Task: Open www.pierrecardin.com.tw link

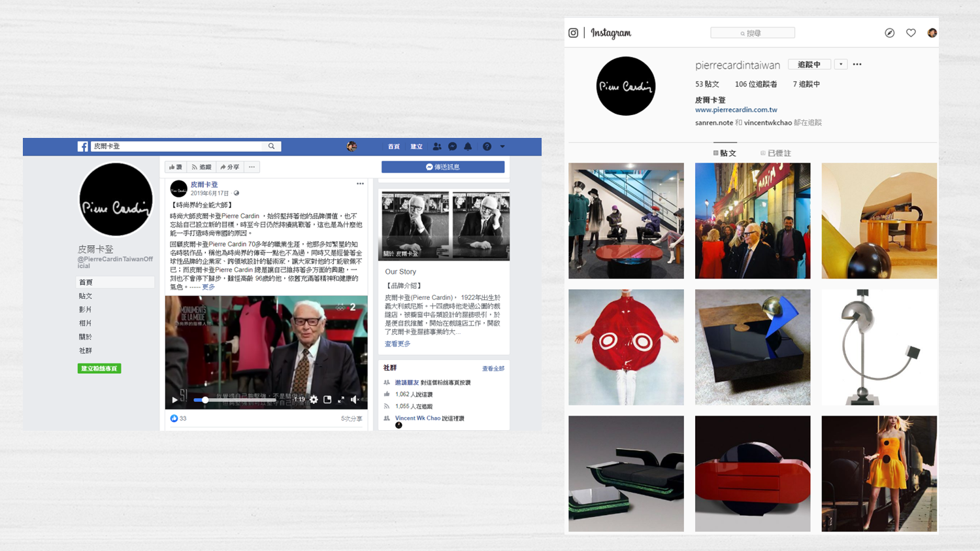Action: click(736, 110)
